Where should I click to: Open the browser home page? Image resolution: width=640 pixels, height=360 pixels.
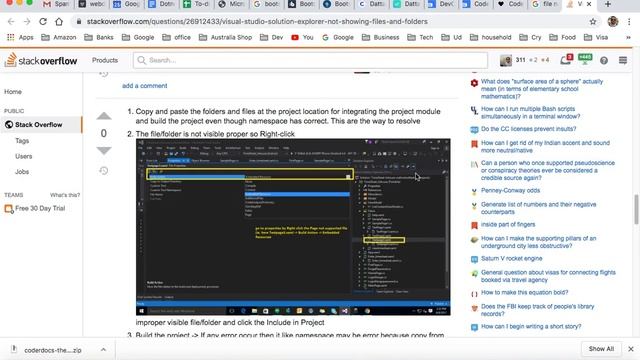pyautogui.click(x=59, y=22)
